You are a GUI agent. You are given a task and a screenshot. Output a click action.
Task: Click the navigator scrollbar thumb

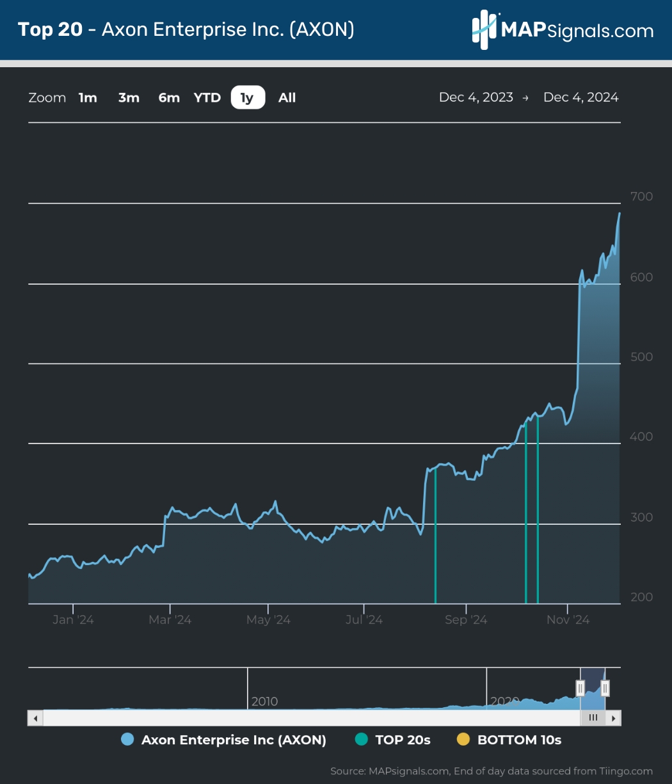click(593, 718)
